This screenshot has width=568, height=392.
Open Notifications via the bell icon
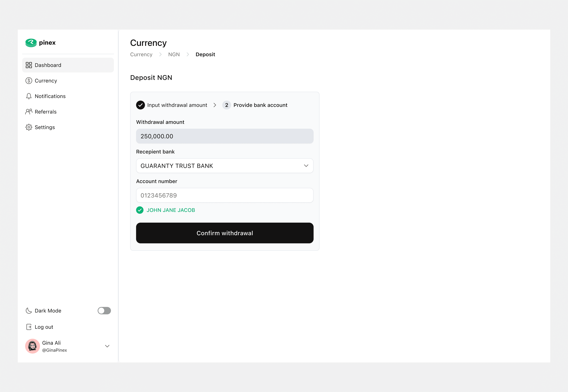28,96
